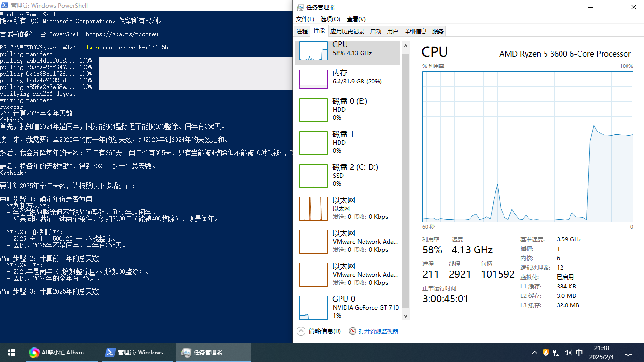Viewport: 644px width, 362px height.
Task: Select the CPU performance thumbnail graph
Action: pos(313,51)
